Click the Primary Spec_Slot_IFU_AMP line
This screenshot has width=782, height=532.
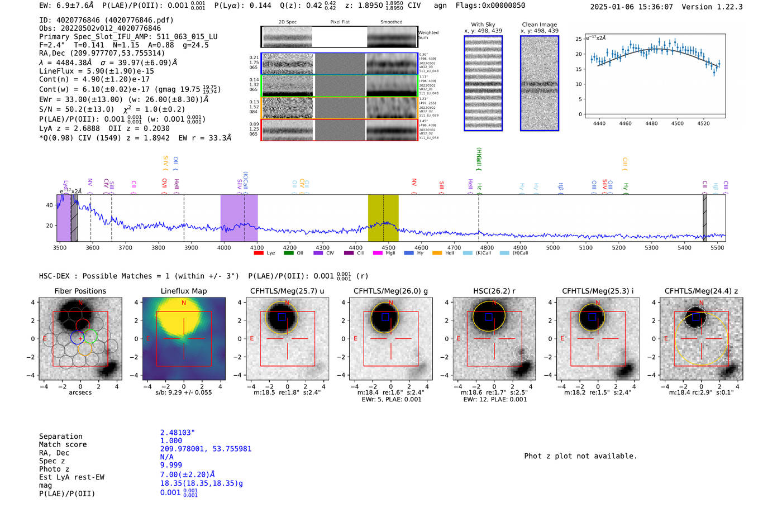pos(128,37)
